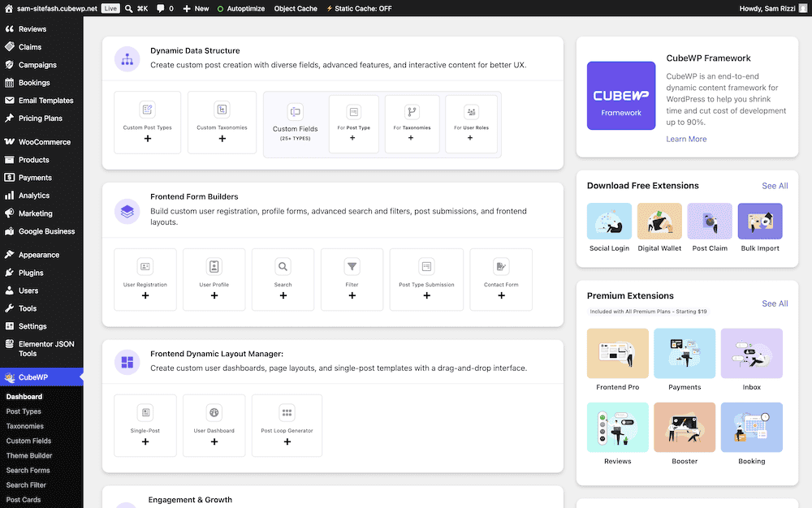The width and height of the screenshot is (812, 508).
Task: Open the Digital Wallet extension thumbnail
Action: 659,221
